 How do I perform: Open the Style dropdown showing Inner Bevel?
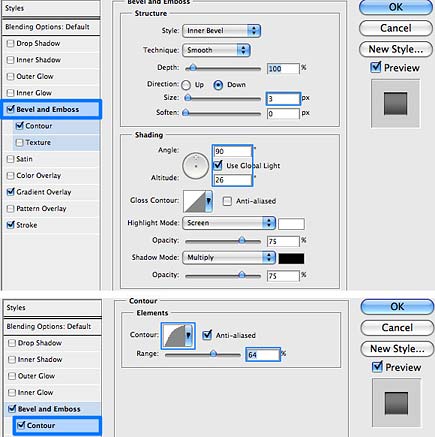point(221,31)
